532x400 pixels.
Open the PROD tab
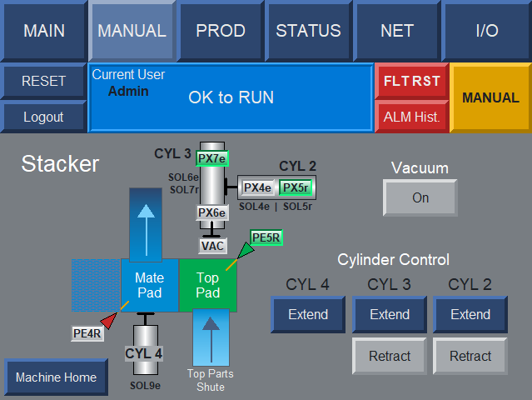pos(221,31)
